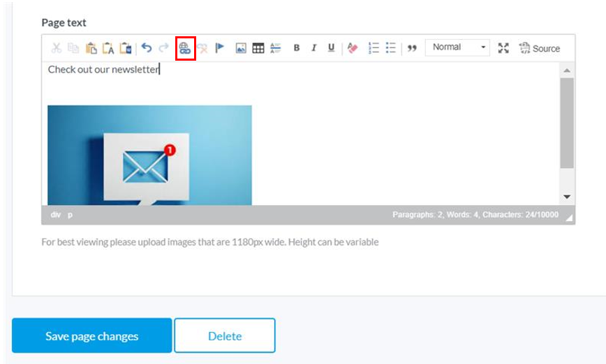The height and width of the screenshot is (364, 606).
Task: Click the Copy icon in toolbar
Action: [73, 48]
